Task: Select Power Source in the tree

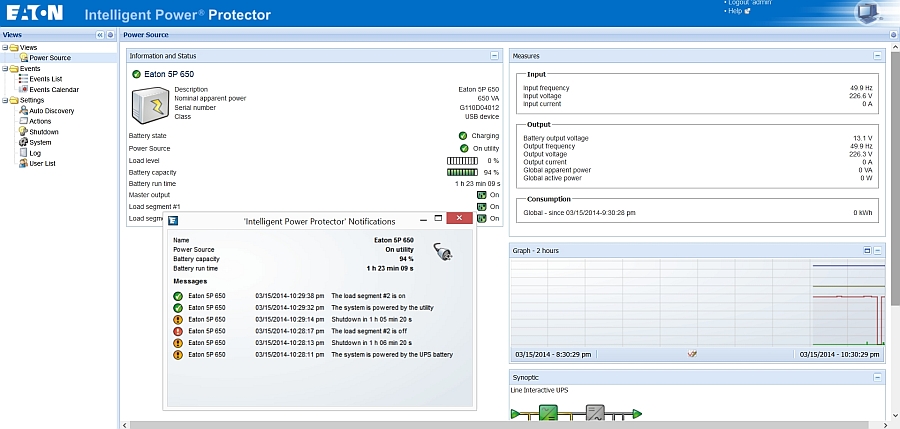Action: (50, 57)
